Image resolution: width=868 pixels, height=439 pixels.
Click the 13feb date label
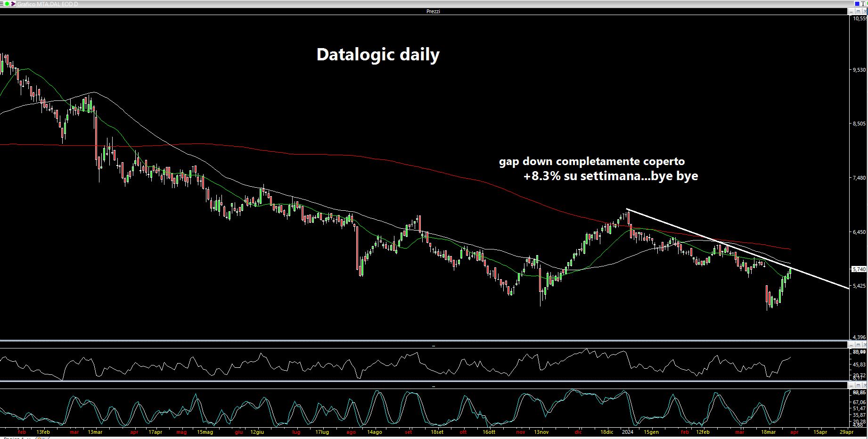pos(43,431)
